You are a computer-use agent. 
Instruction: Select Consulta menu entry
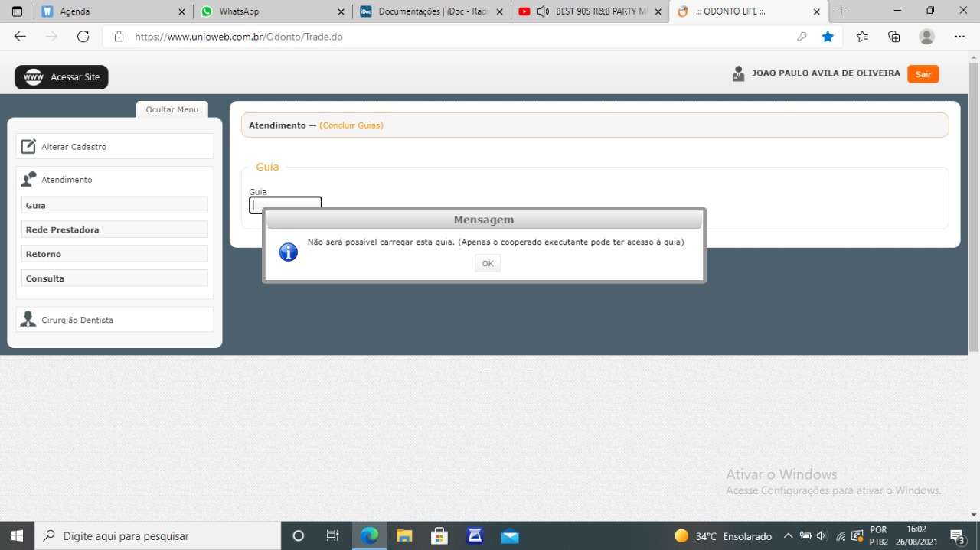[x=115, y=278]
